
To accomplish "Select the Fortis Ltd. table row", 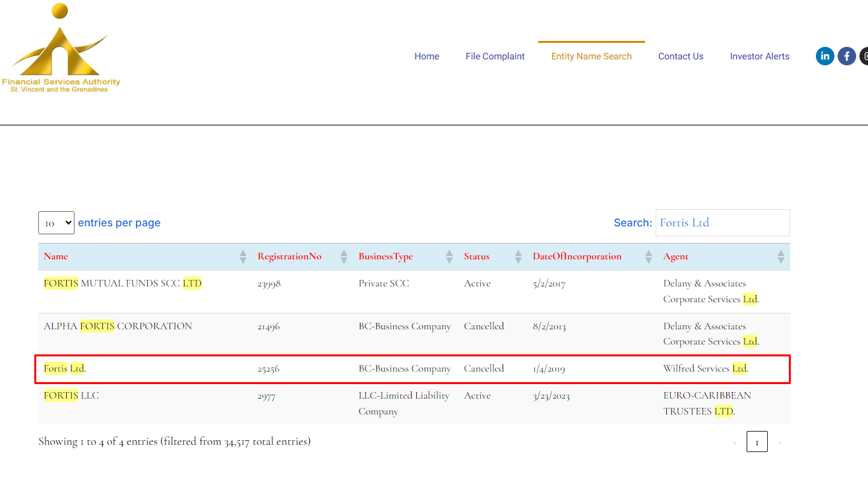I will tap(413, 369).
